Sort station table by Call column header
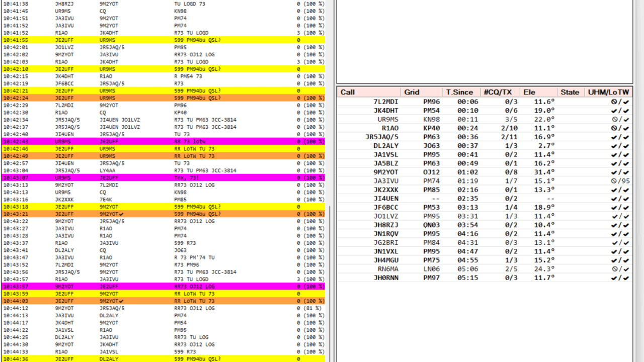 click(369, 92)
